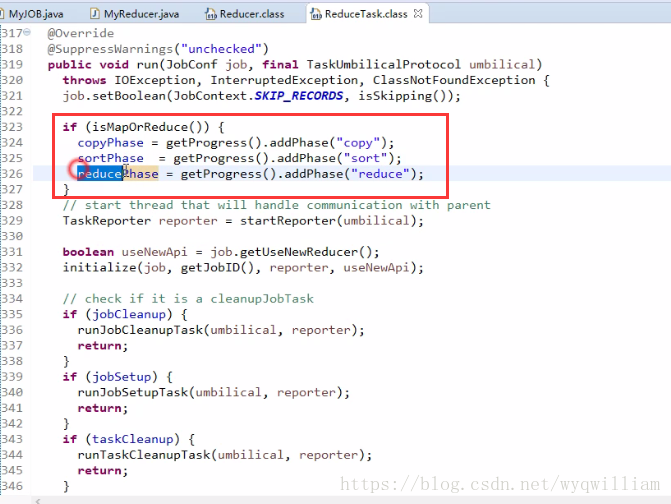This screenshot has height=504, width=671.
Task: Close the ReduceTask.class tab
Action: [418, 14]
